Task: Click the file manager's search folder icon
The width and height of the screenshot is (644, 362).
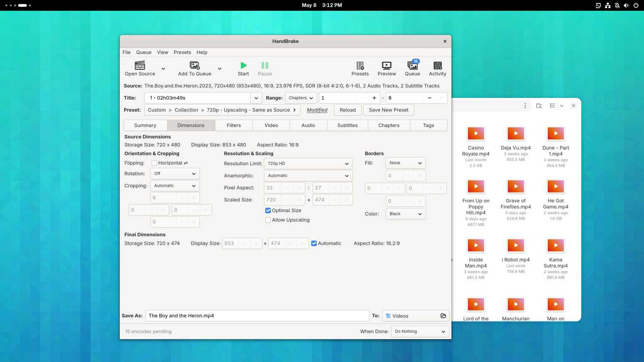Action: click(x=539, y=106)
